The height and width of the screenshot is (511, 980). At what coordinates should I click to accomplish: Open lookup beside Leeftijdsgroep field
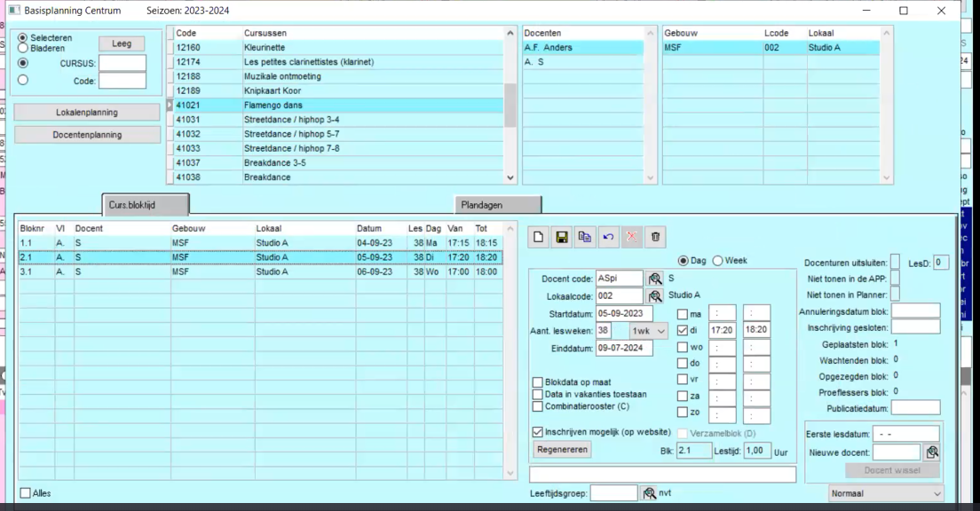click(x=650, y=493)
